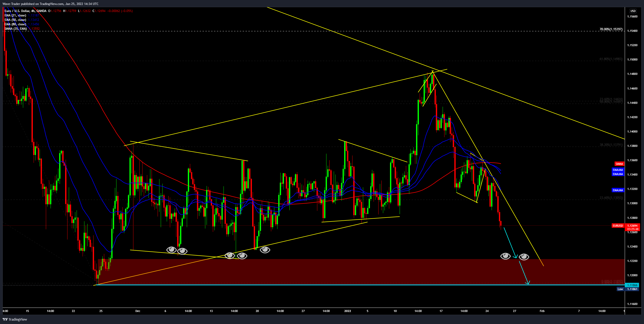Click the 1.14400 price axis label

click(632, 103)
